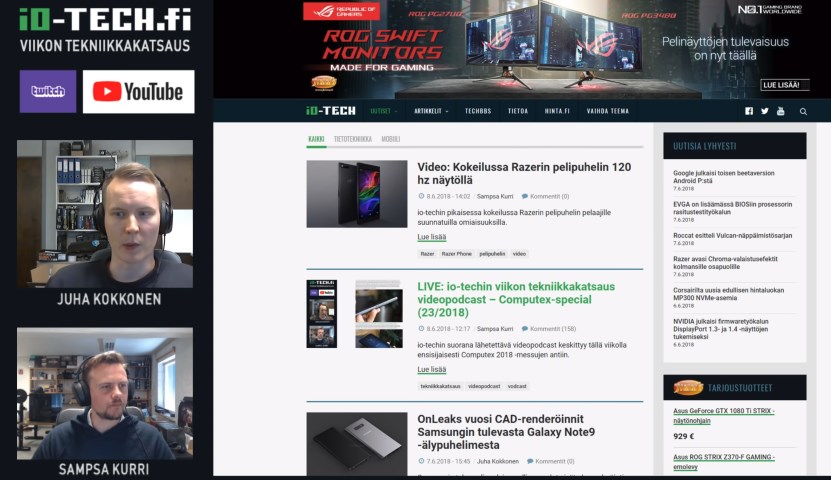The height and width of the screenshot is (480, 831).
Task: Click the Lue lisää! button in the banner
Action: point(785,85)
